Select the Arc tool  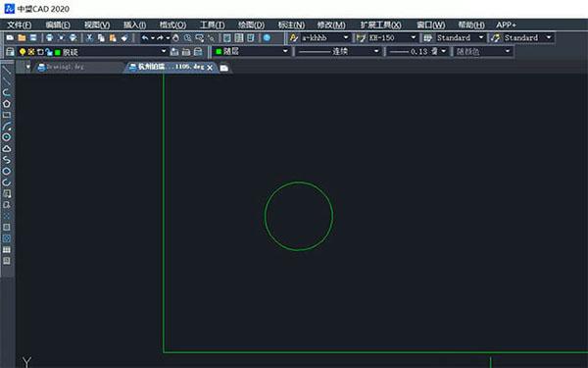pyautogui.click(x=7, y=127)
